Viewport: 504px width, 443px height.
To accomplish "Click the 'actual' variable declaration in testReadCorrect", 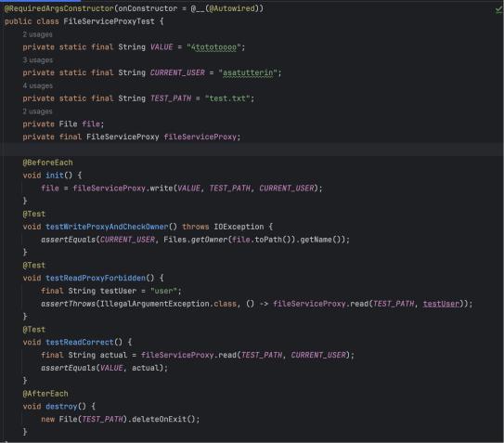I will (x=113, y=355).
